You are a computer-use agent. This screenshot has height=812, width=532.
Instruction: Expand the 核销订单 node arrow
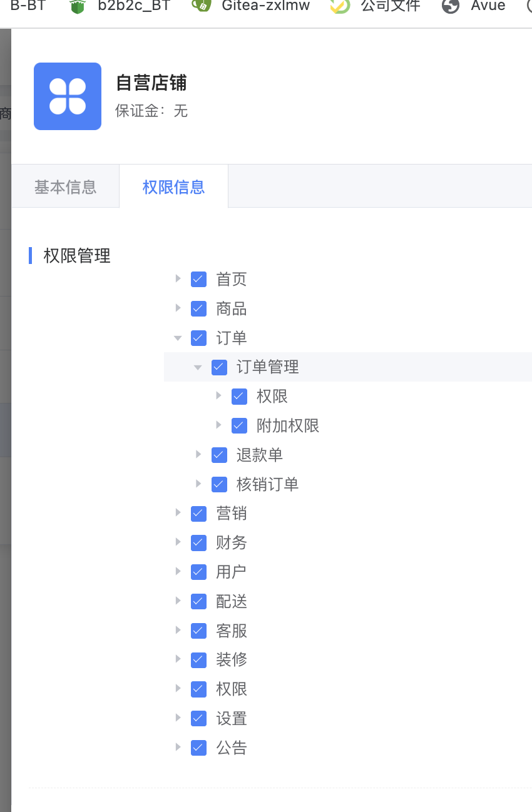tap(198, 484)
